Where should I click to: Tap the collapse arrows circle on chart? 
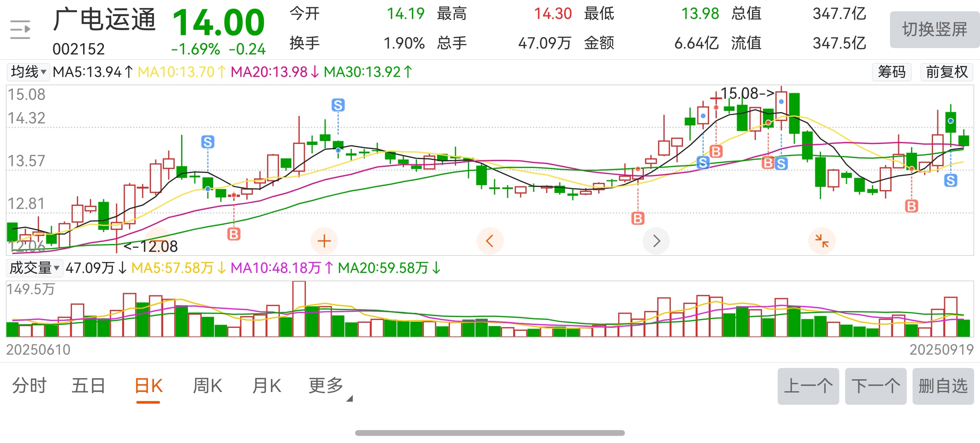pyautogui.click(x=822, y=241)
